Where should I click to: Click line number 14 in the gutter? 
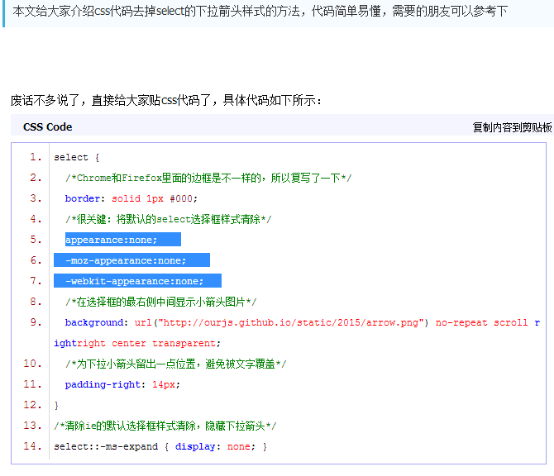click(x=33, y=446)
